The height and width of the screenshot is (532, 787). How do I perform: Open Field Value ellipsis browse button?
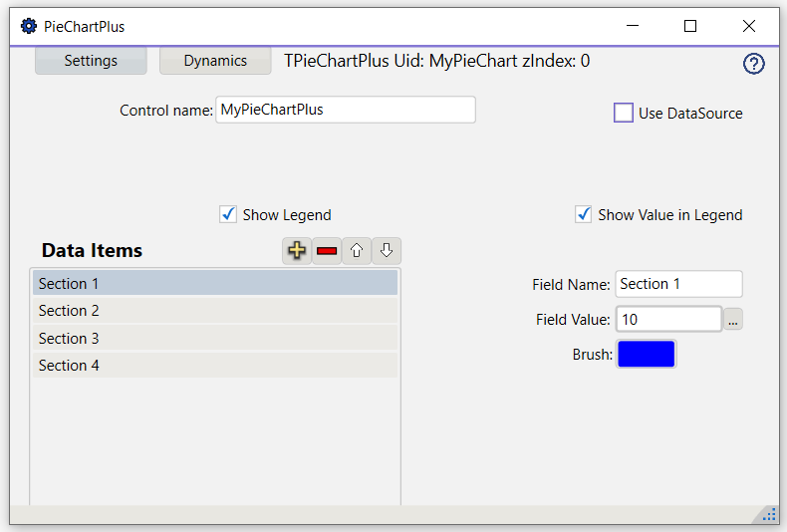[x=733, y=319]
